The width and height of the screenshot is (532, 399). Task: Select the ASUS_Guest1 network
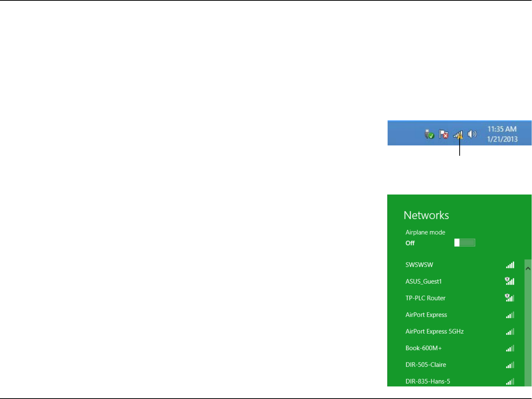coord(460,281)
